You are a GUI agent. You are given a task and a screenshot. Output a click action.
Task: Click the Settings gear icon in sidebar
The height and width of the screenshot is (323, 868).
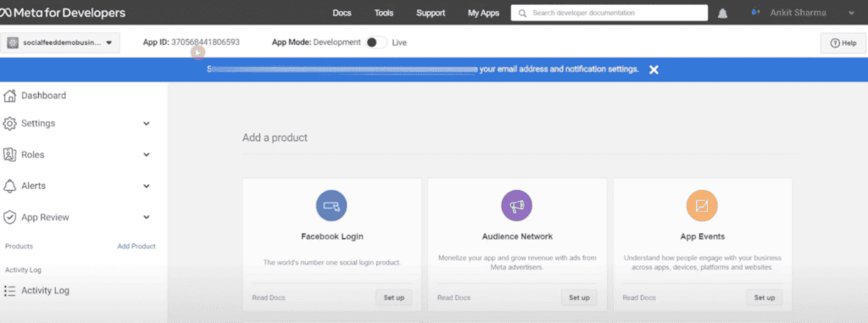[x=9, y=124]
